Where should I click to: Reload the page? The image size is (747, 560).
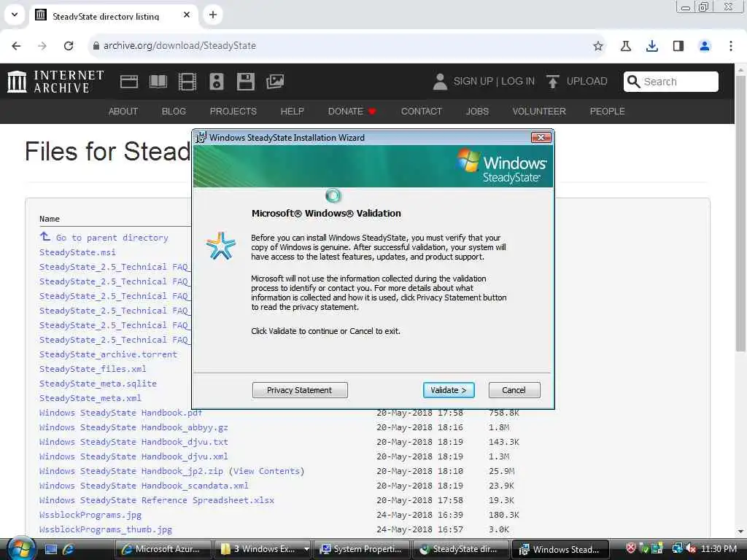click(69, 46)
